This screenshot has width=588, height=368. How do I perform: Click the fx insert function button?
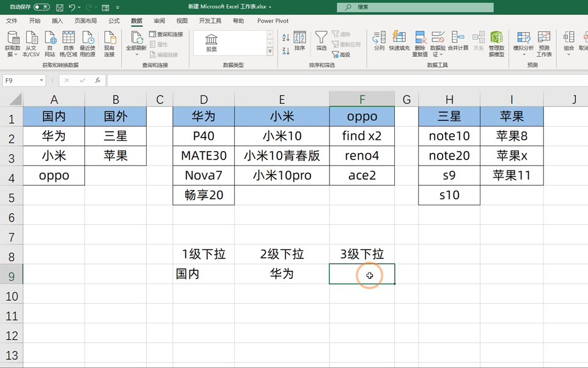tap(98, 80)
